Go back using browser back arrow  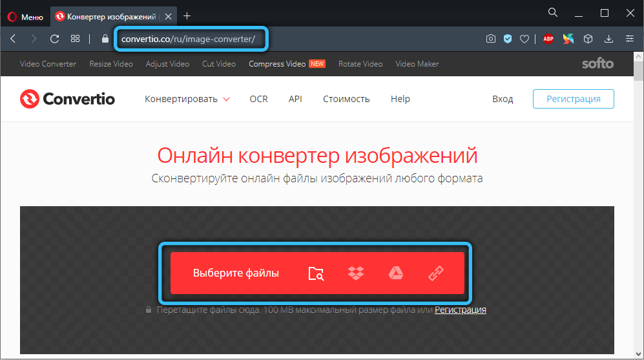click(13, 39)
